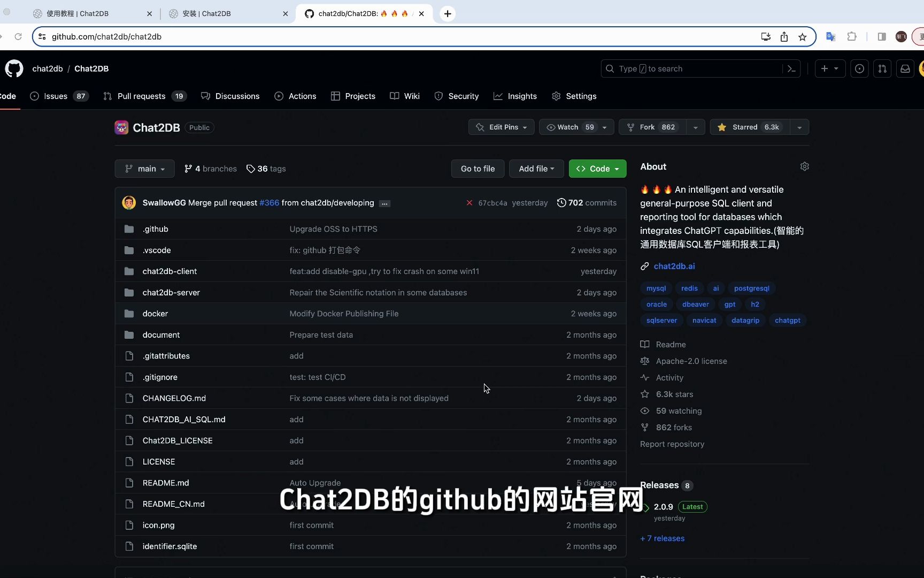The width and height of the screenshot is (924, 578).
Task: Click the dbeaver topic tag
Action: [696, 305]
